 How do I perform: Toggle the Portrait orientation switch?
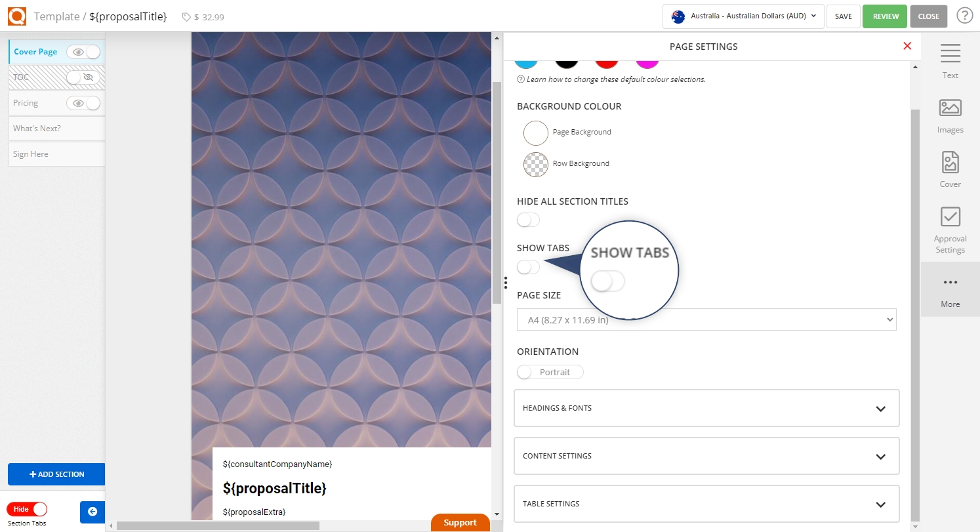(550, 372)
